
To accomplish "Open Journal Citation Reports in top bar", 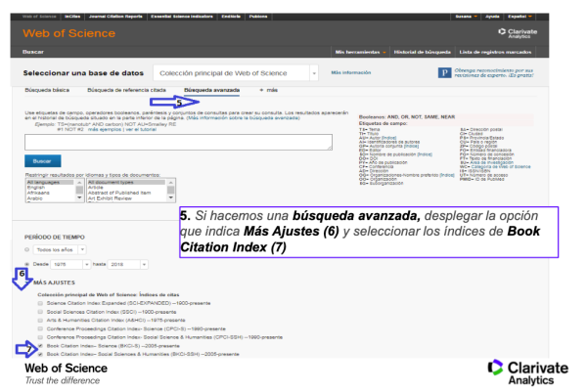I will 115,17.
